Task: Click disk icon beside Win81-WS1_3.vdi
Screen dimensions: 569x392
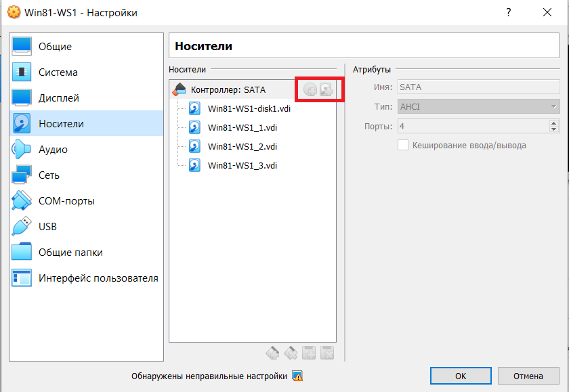Action: click(x=195, y=165)
